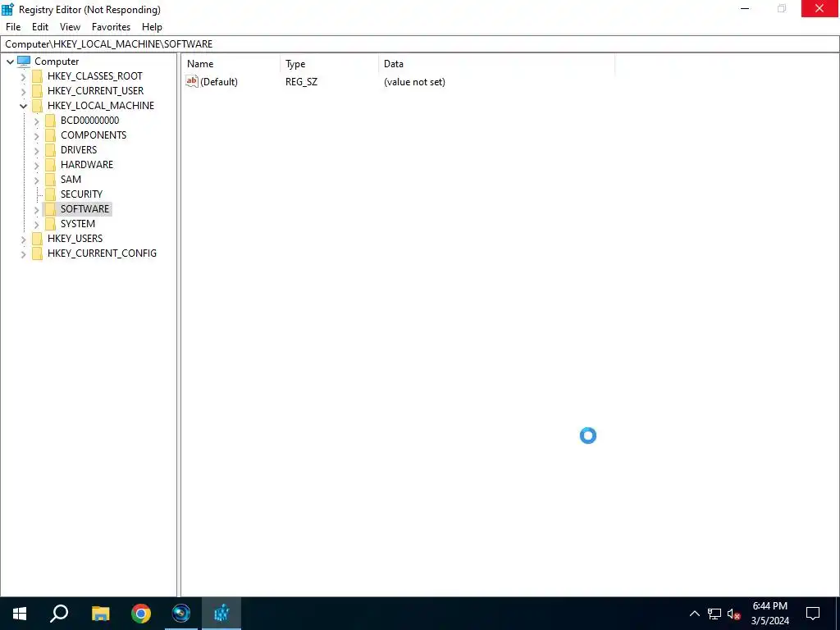840x630 pixels.
Task: Open File Explorer from taskbar
Action: 101,614
